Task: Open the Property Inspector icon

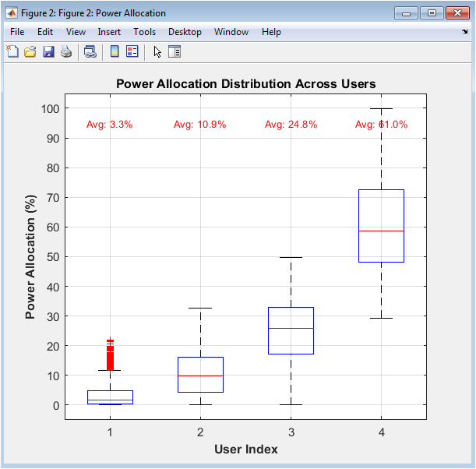Action: (175, 51)
